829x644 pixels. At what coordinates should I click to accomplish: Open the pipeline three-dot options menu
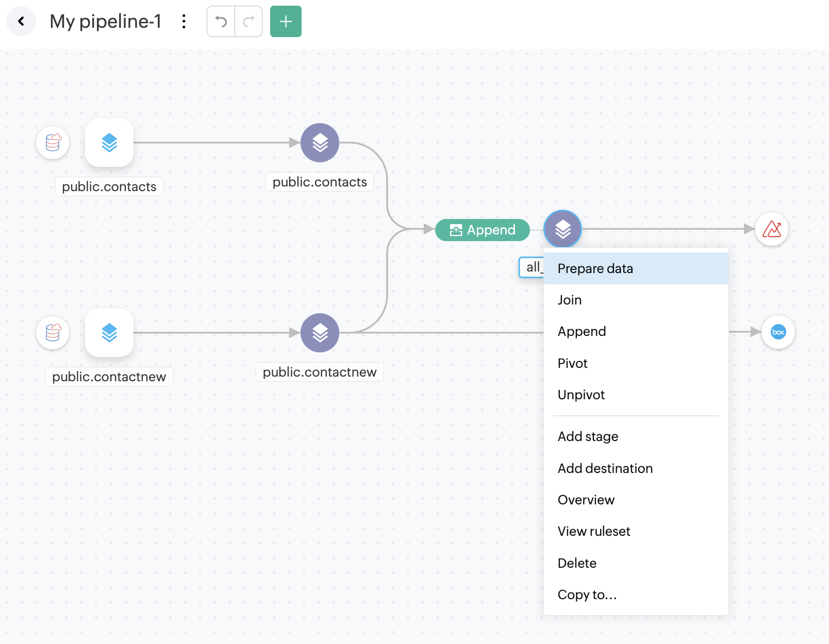click(x=184, y=21)
